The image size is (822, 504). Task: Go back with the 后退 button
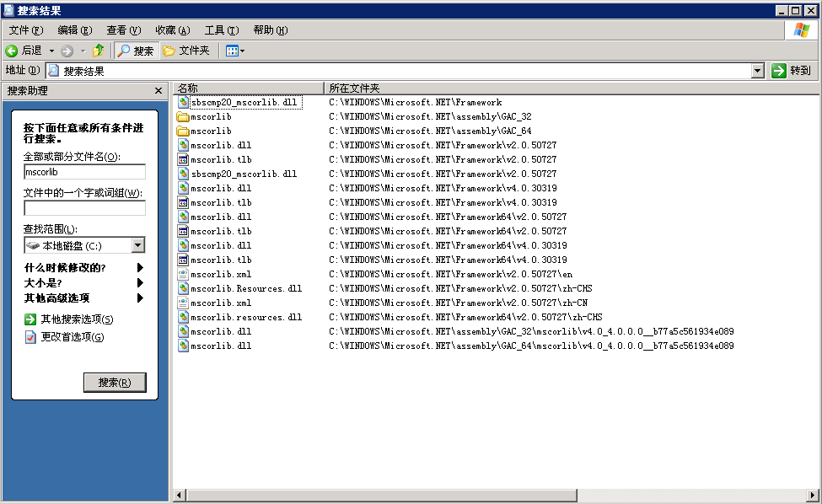(24, 51)
